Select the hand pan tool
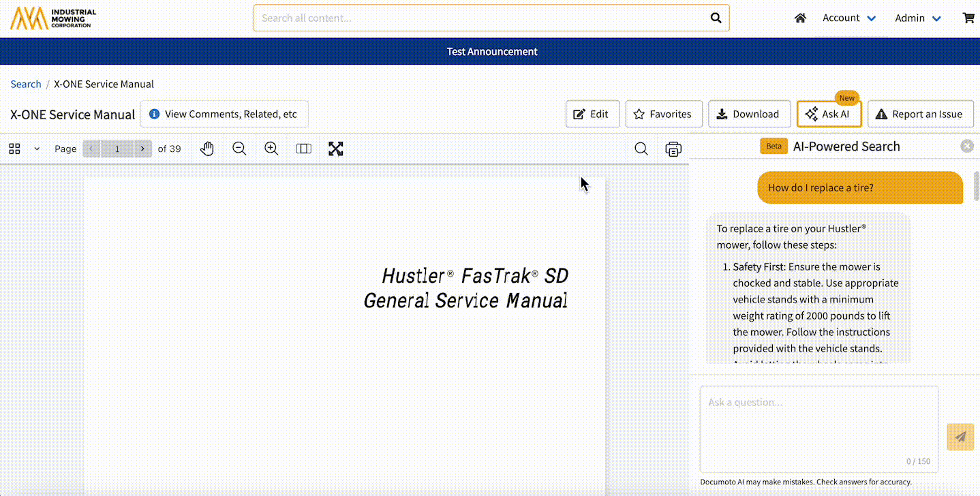This screenshot has height=496, width=980. click(207, 149)
